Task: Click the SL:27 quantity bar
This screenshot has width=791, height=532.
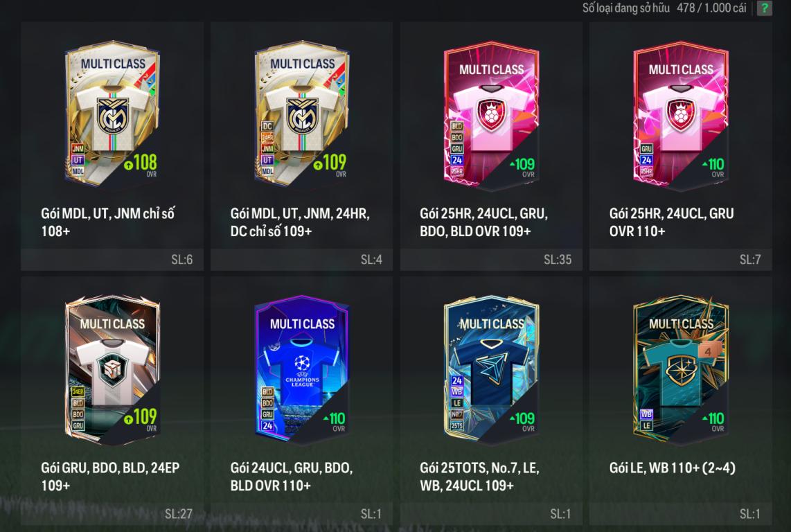Action: click(x=112, y=514)
